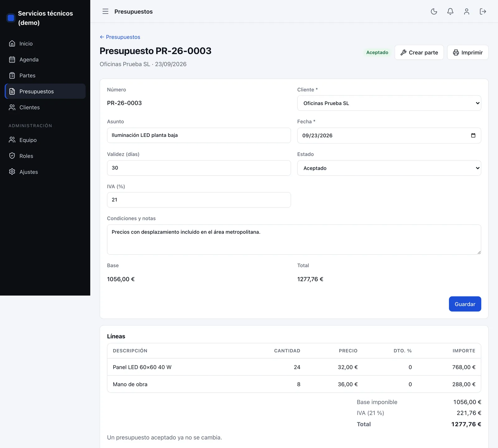Image resolution: width=498 pixels, height=448 pixels.
Task: Click the 32,00 € price cell
Action: tap(348, 367)
